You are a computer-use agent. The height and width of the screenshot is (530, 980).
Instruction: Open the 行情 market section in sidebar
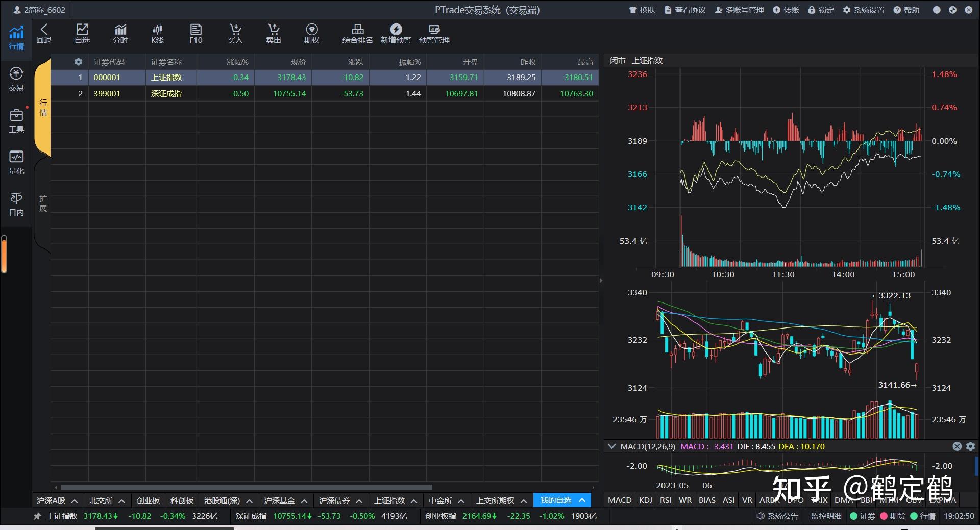(16, 38)
